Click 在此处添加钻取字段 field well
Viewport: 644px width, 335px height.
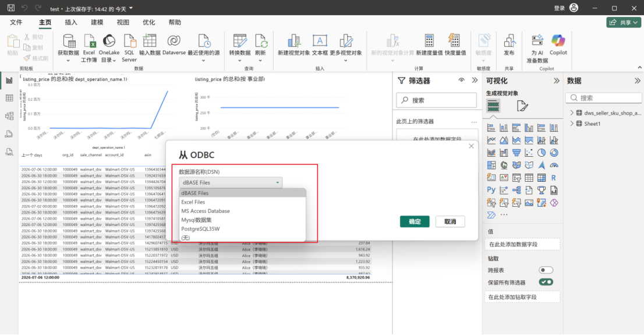point(522,297)
